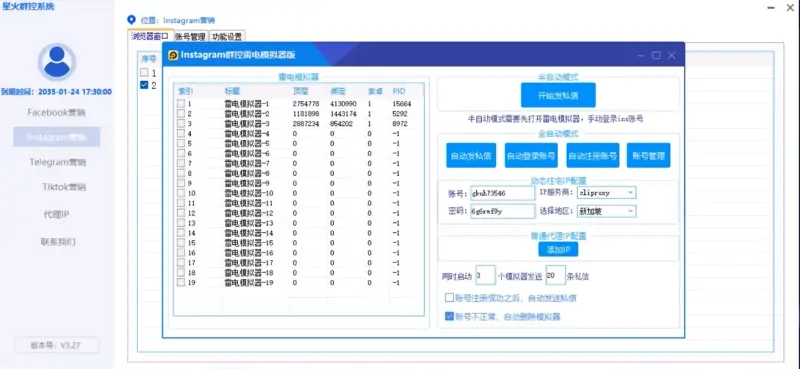Viewport: 800px width, 369px height.
Task: Click the user avatar icon in sidebar
Action: 57,62
